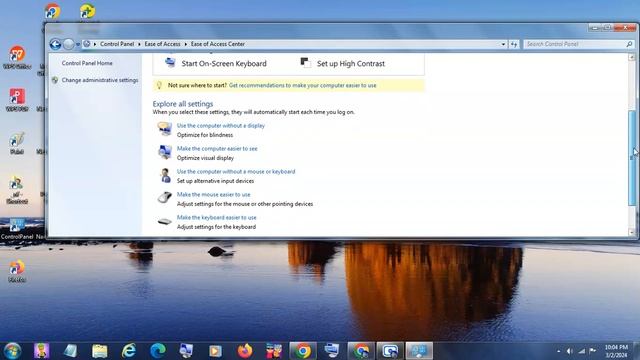Open Make the keyboard easier to use
This screenshot has height=360, width=640.
tap(217, 218)
